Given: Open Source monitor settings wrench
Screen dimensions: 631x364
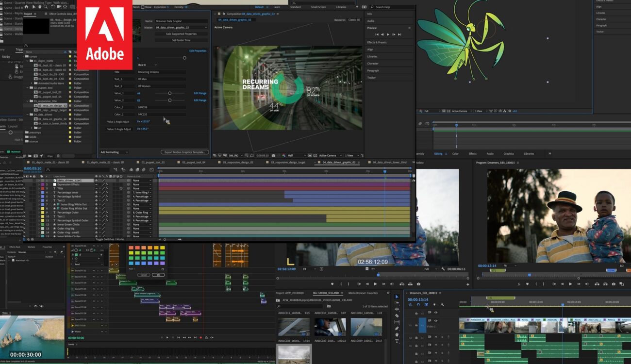Looking at the screenshot, I should [443, 269].
